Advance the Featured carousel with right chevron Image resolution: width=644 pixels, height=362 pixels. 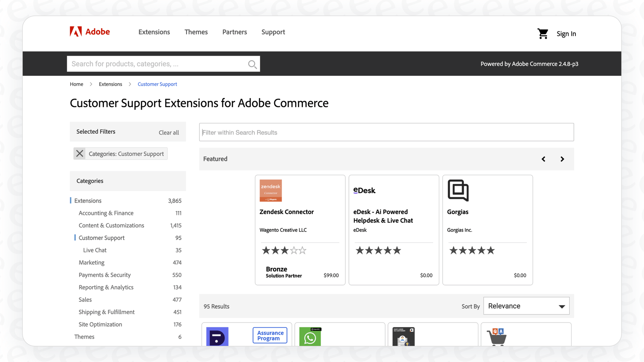tap(562, 159)
